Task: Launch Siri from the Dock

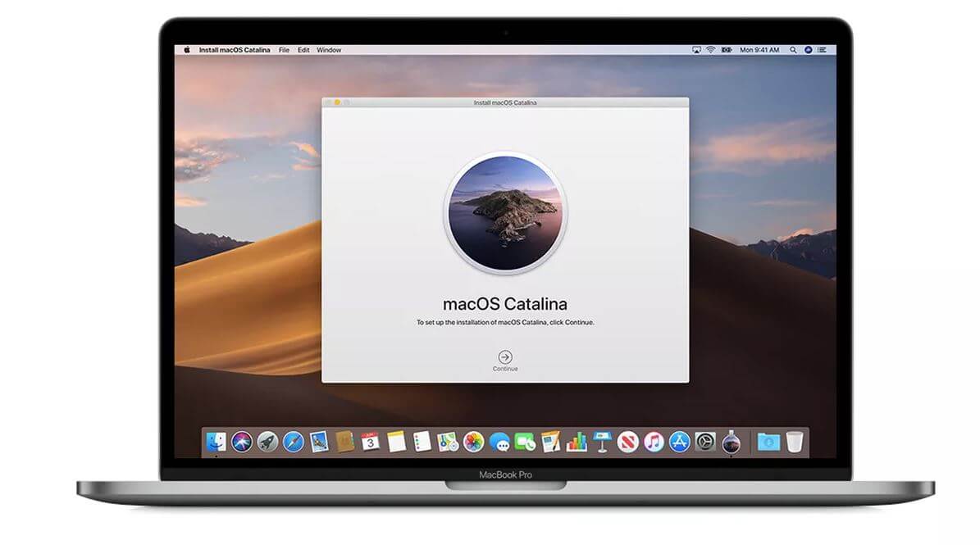Action: click(242, 442)
